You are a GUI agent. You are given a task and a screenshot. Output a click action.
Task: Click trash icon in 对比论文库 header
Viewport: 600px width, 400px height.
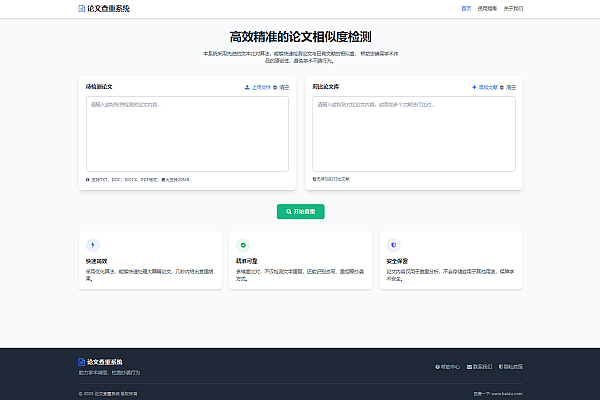502,87
